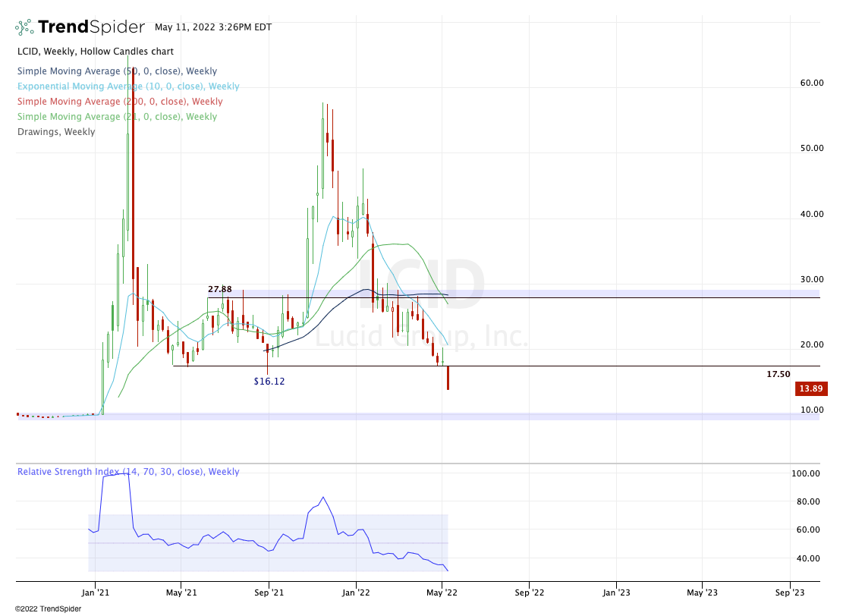
Task: Select the Simple Moving Average 50 legend entry
Action: point(117,71)
